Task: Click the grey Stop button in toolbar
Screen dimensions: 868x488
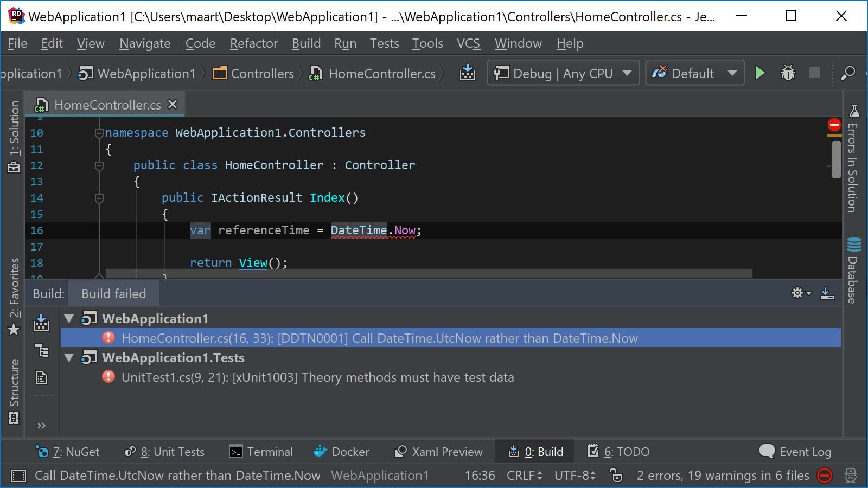Action: [815, 73]
